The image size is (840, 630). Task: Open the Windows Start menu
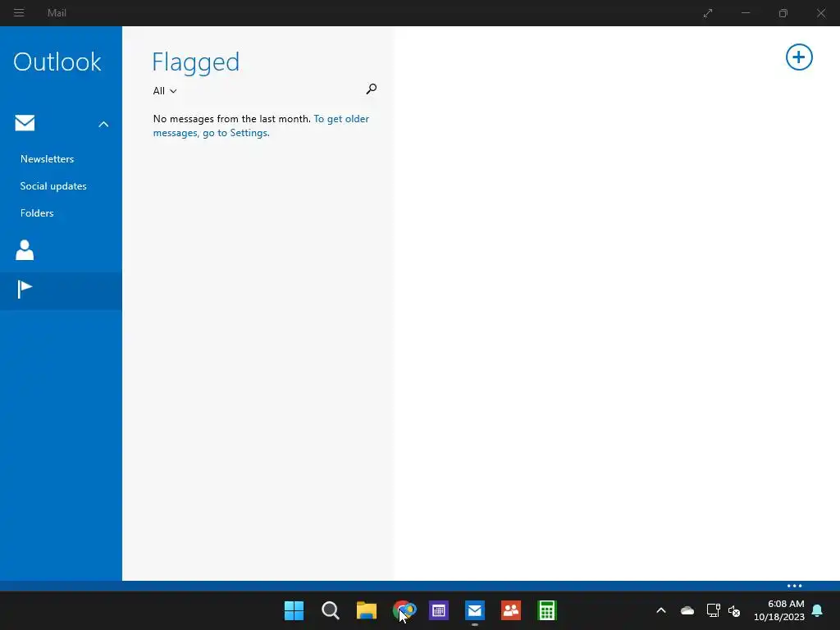294,610
